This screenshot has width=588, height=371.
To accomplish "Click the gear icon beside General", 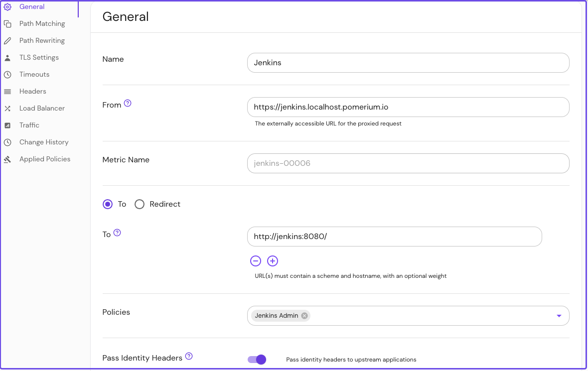I will (7, 7).
